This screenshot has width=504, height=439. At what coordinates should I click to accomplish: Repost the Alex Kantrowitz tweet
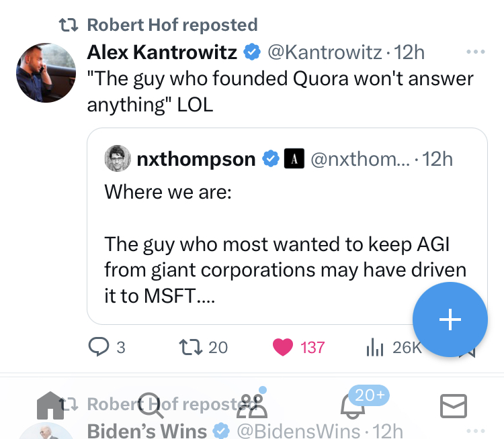click(x=190, y=346)
